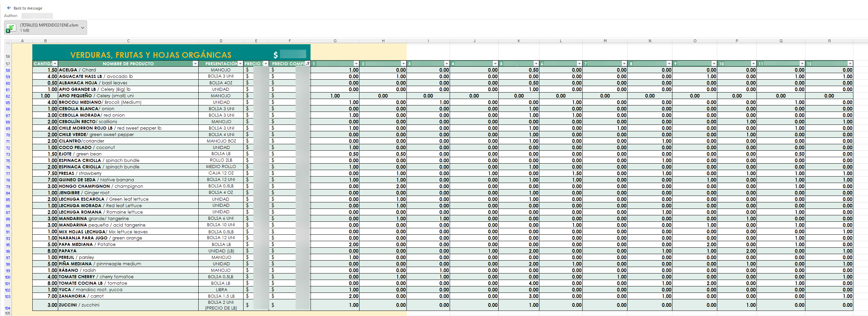Image resolution: width=868 pixels, height=316 pixels.
Task: Select row 79 header
Action: coord(8,187)
